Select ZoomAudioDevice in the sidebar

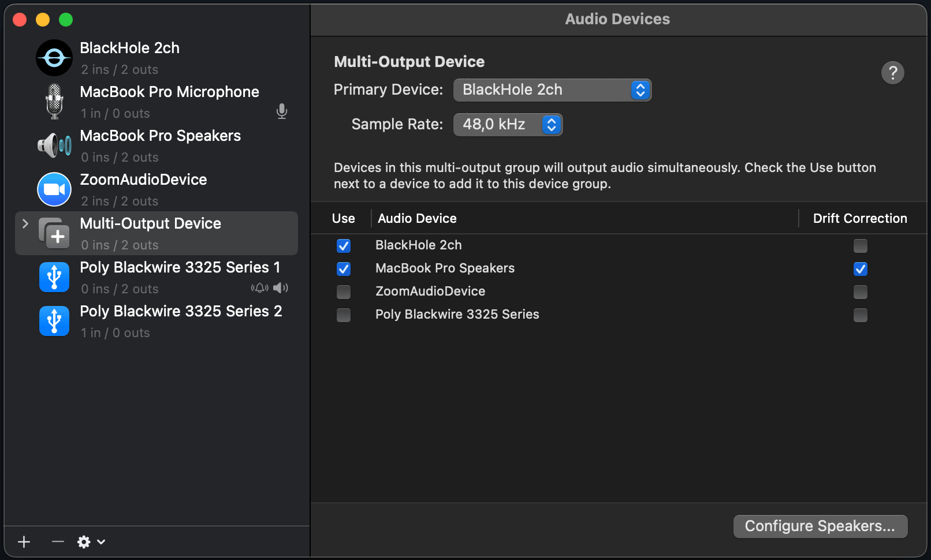tap(157, 189)
